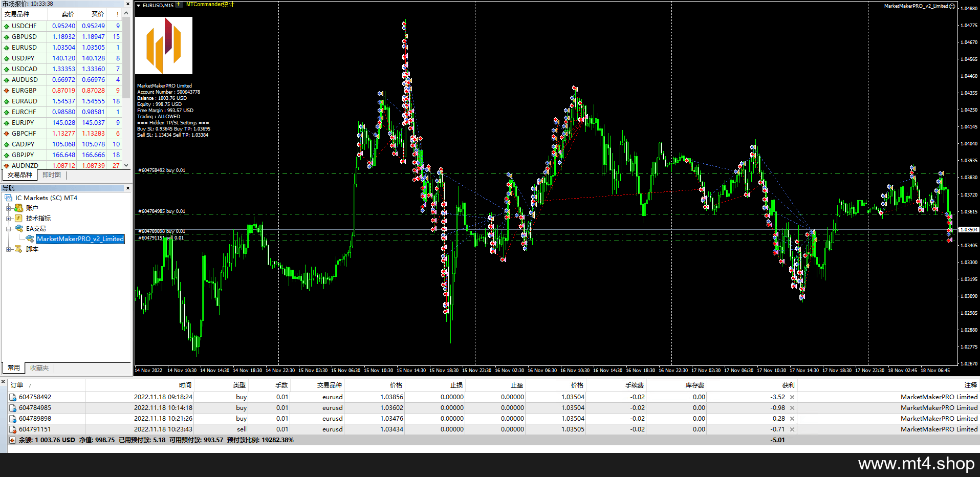Switch to the 即时图 tab

(52, 175)
